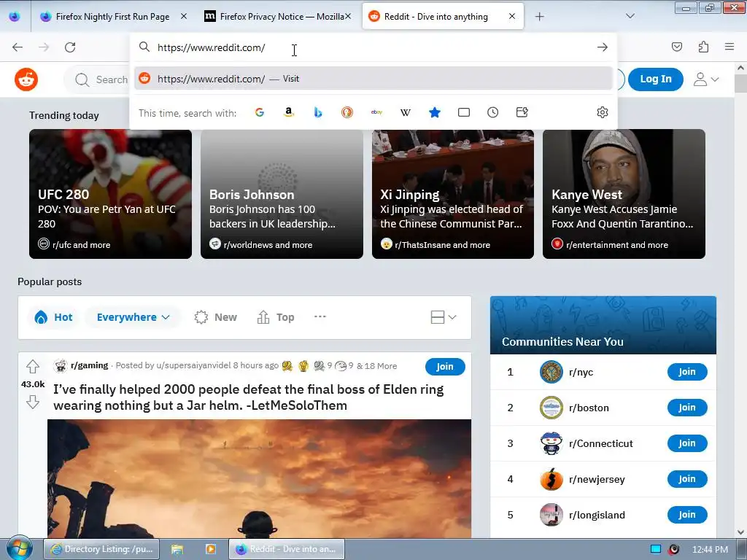Open the Extensions puzzle icon
Screen dimensions: 747x560
pyautogui.click(x=703, y=47)
